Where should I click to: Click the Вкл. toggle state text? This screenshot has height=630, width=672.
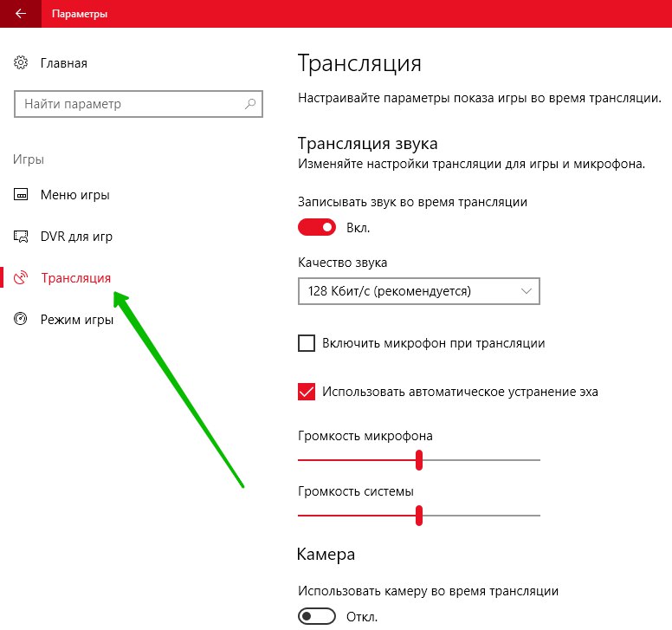358,228
